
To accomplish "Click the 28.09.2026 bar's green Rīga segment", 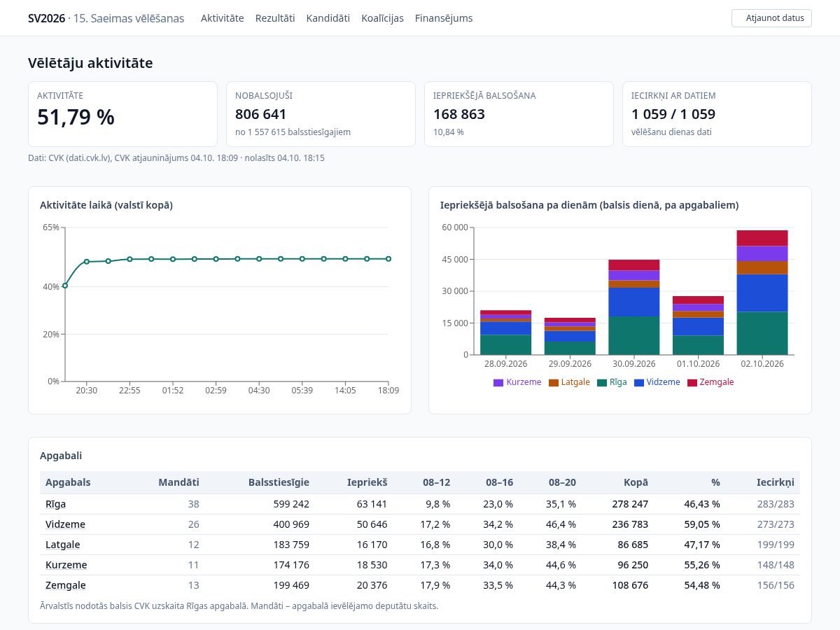I will [x=506, y=344].
